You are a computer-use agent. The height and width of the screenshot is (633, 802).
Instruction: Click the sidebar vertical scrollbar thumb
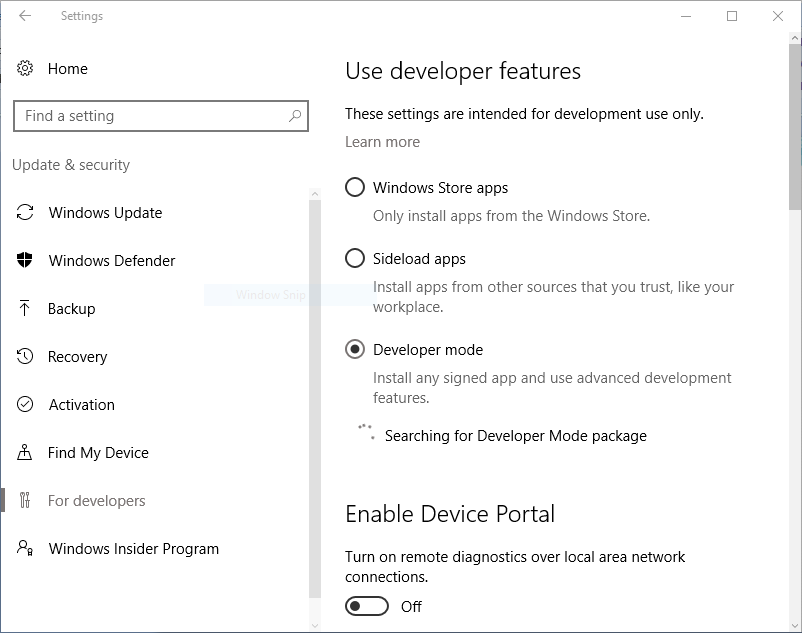point(315,399)
